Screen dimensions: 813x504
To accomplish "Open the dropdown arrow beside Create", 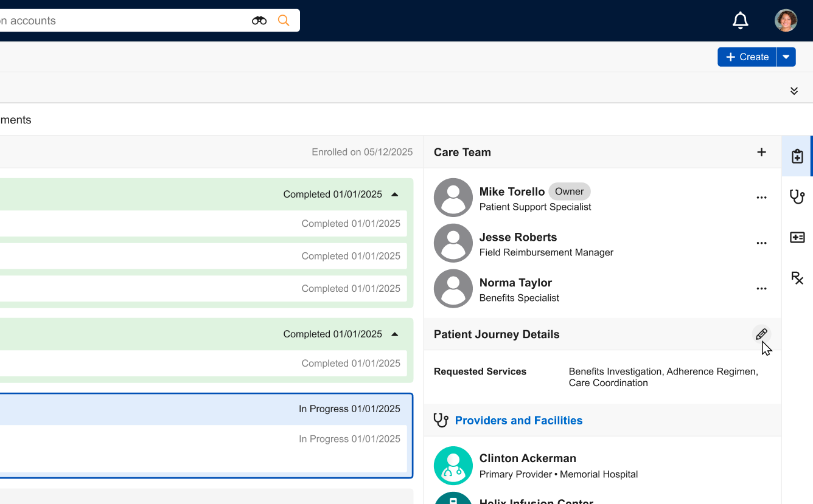I will (786, 57).
